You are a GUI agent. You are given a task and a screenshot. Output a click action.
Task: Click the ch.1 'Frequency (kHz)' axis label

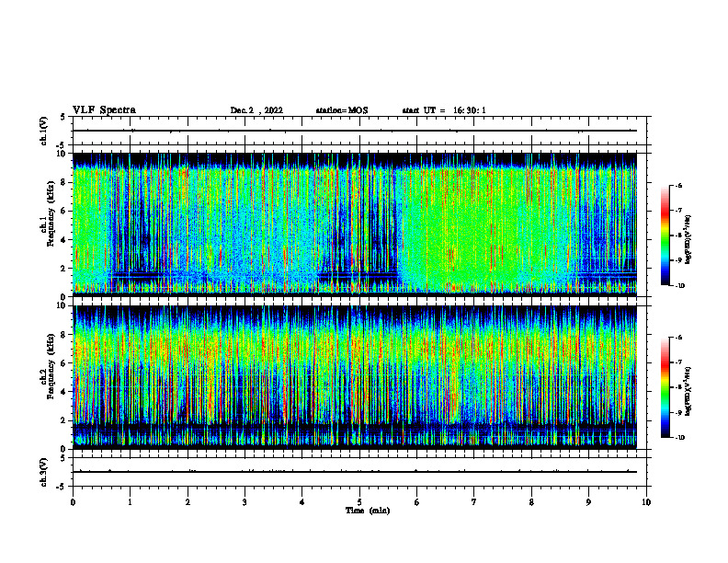pyautogui.click(x=51, y=213)
